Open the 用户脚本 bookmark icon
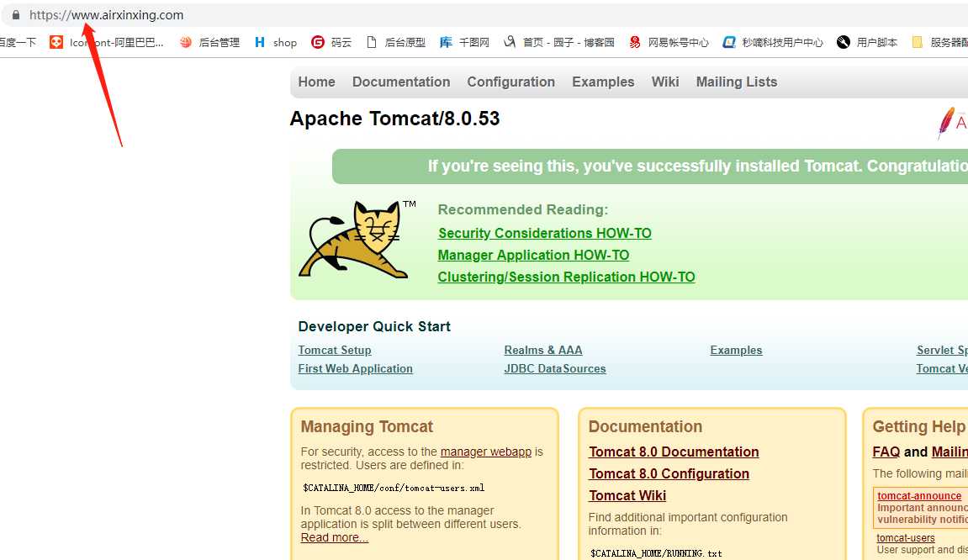Image resolution: width=968 pixels, height=560 pixels. [x=844, y=42]
